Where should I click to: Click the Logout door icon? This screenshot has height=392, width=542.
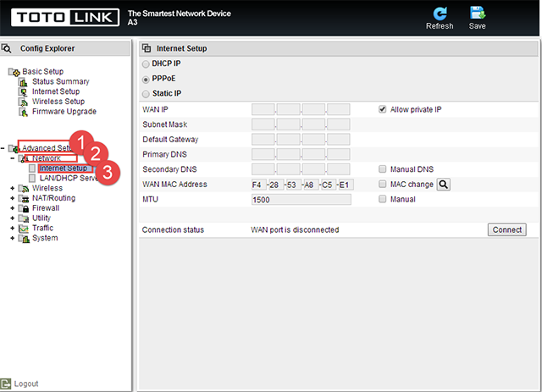(x=6, y=384)
